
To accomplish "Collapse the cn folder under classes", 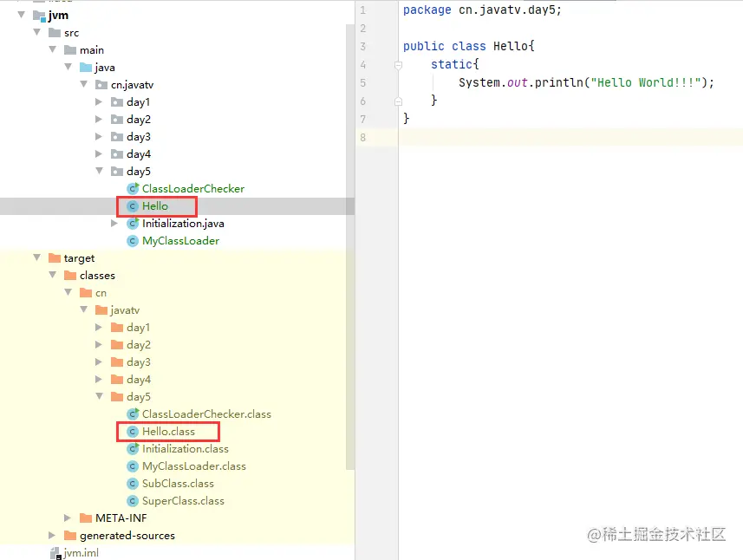I will (68, 292).
